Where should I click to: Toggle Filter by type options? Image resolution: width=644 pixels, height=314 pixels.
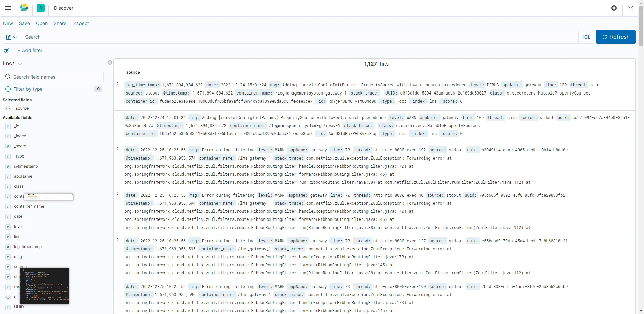[28, 89]
